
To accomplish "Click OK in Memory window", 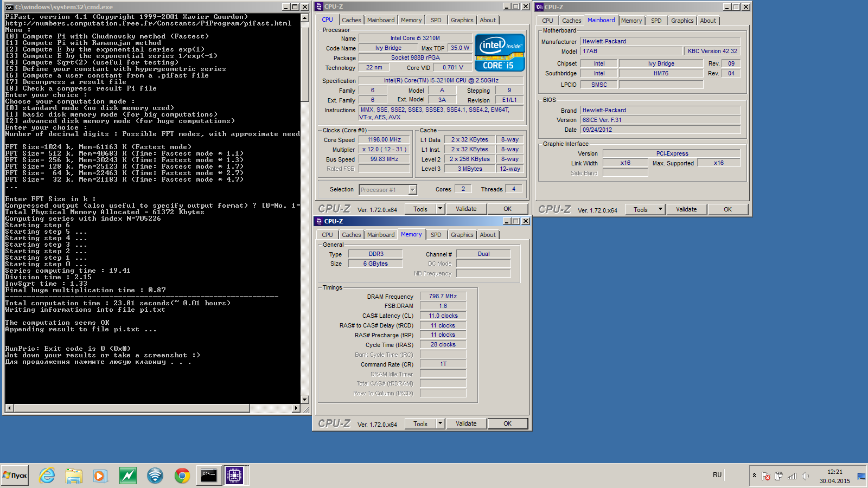I will (x=507, y=423).
